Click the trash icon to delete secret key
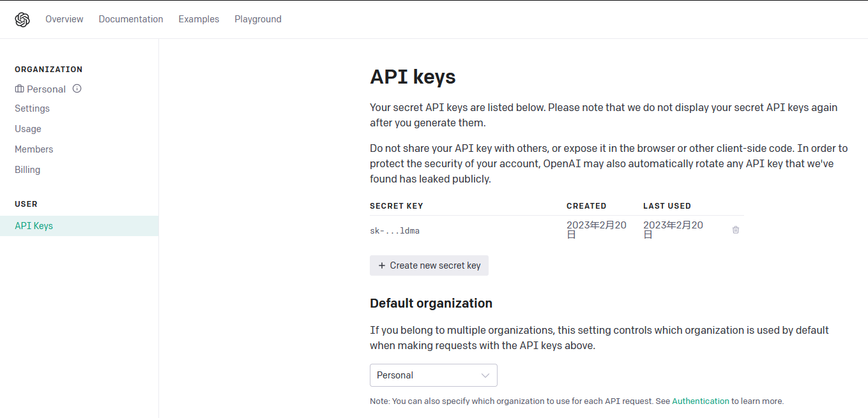The height and width of the screenshot is (418, 868). pyautogui.click(x=736, y=230)
